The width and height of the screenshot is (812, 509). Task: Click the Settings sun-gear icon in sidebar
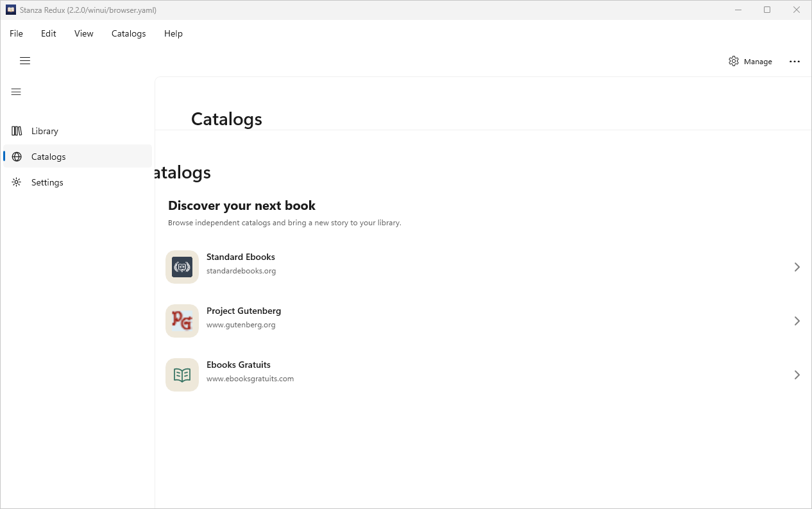click(x=17, y=182)
